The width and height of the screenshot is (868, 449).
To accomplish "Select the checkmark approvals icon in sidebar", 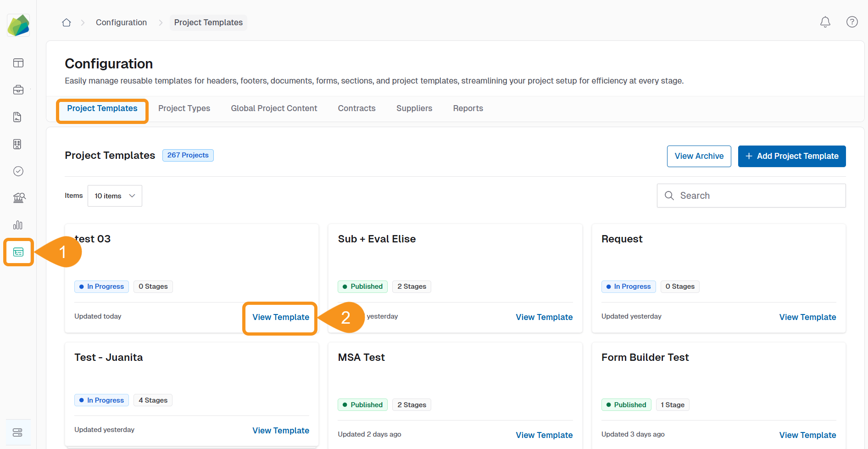I will click(18, 171).
